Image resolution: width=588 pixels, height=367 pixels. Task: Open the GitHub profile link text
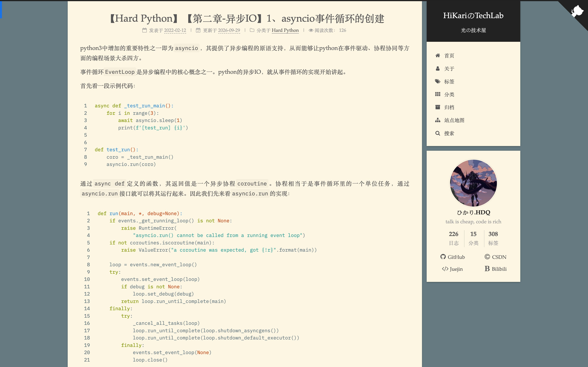pos(456,257)
